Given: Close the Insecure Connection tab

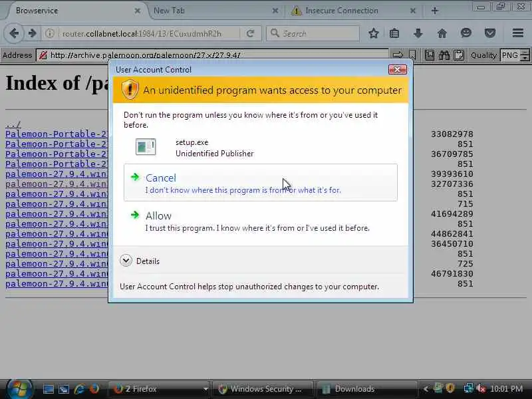Looking at the screenshot, I should (413, 11).
